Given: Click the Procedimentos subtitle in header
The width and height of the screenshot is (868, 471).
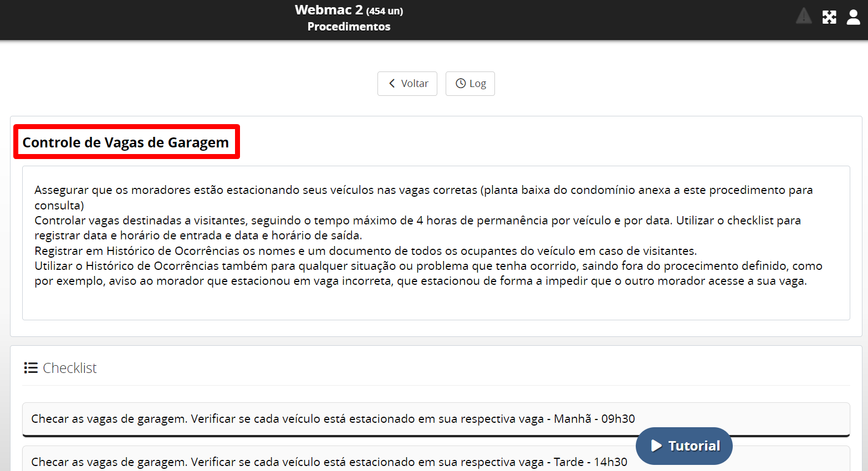Looking at the screenshot, I should (349, 27).
